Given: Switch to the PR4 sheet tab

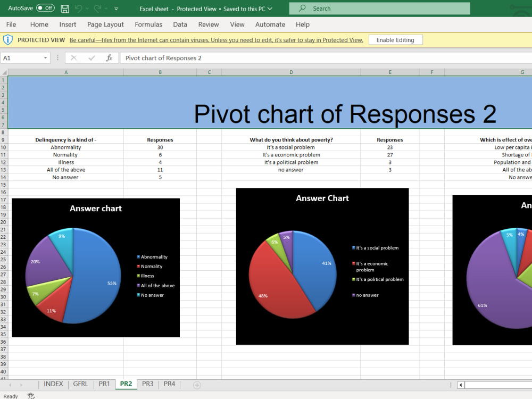Looking at the screenshot, I should [169, 384].
